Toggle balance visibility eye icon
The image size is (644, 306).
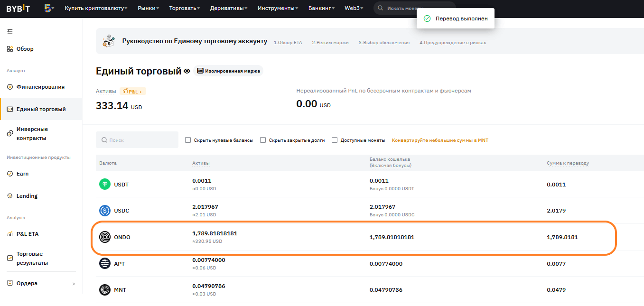187,71
